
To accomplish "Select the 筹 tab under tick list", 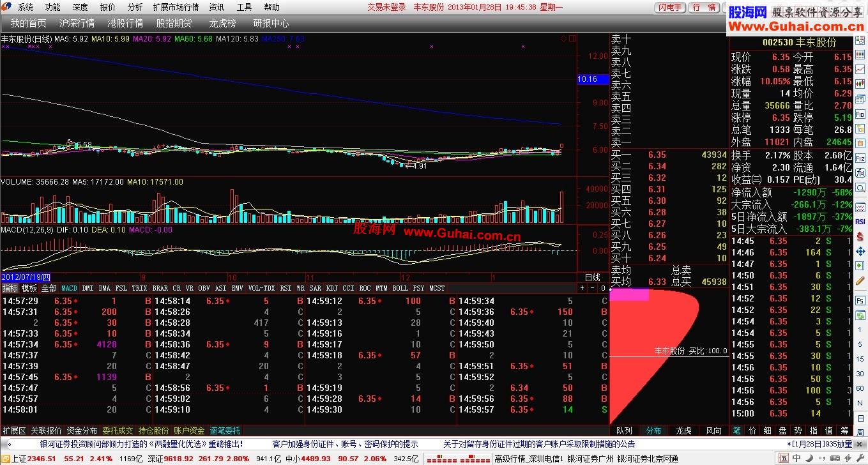I will [845, 431].
